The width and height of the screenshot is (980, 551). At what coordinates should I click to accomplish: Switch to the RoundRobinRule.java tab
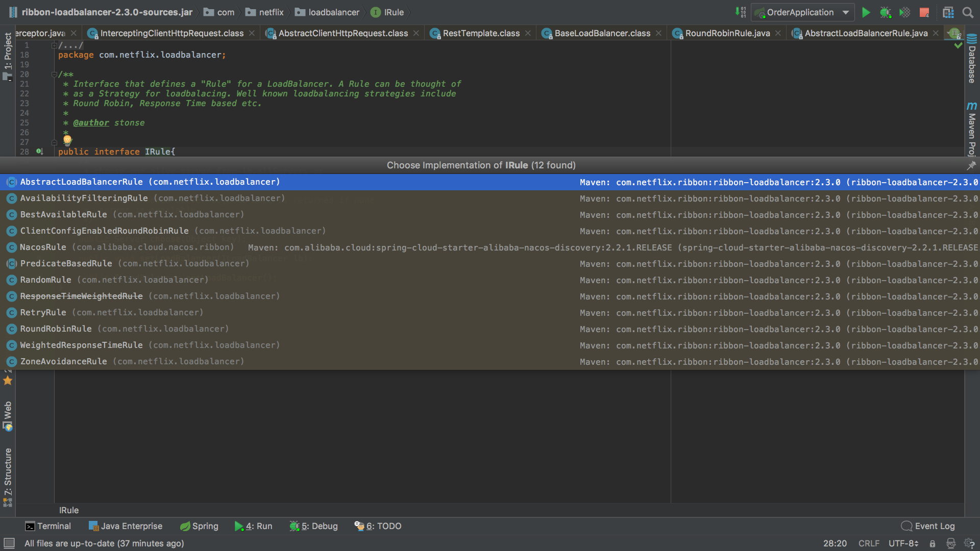[x=727, y=33]
